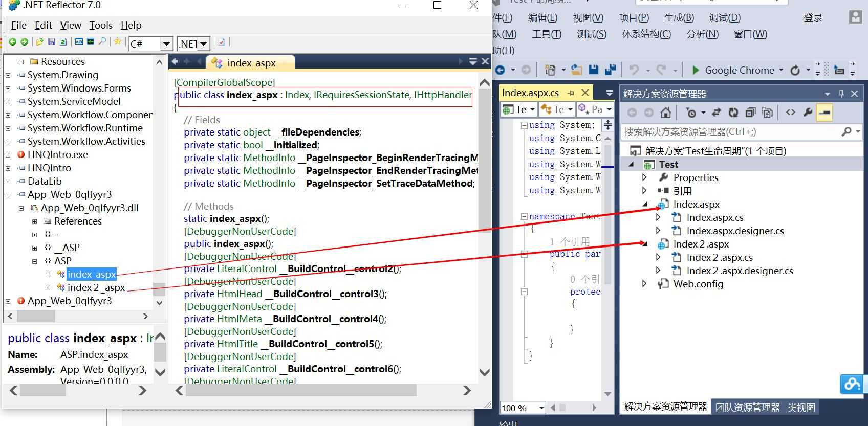Expand the Properties node in Solution Explorer
This screenshot has height=426, width=868.
pyautogui.click(x=644, y=177)
